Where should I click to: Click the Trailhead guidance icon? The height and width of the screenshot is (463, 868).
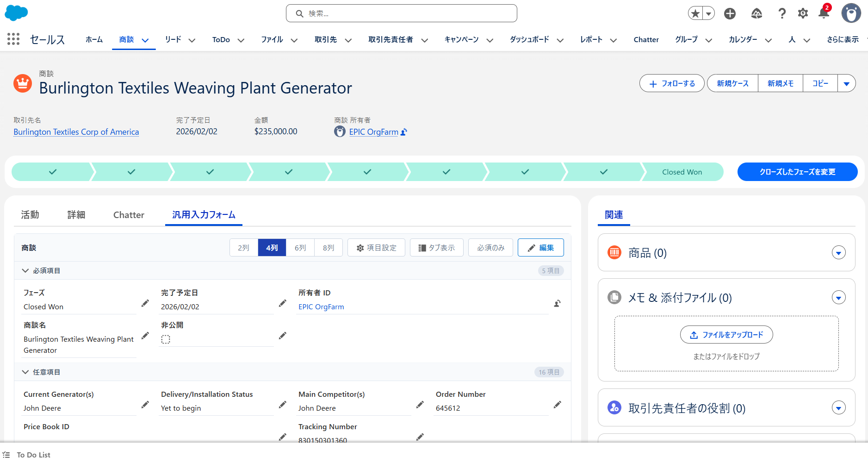(x=756, y=13)
